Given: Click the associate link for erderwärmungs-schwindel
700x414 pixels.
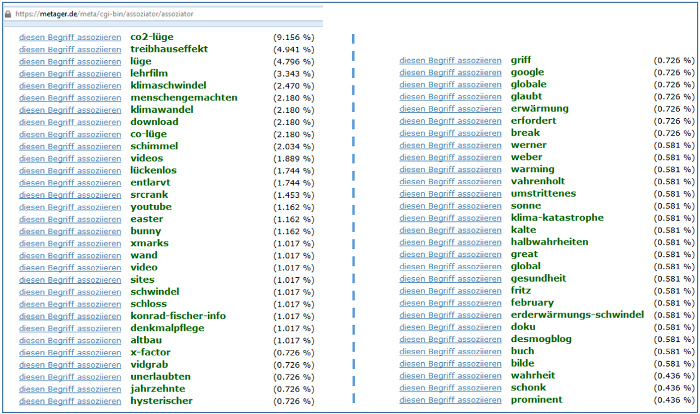Looking at the screenshot, I should 450,315.
